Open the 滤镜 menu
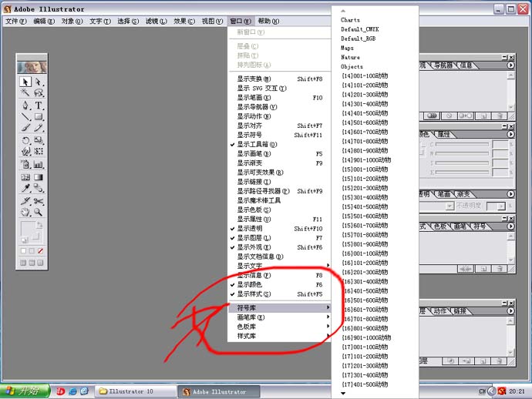The width and height of the screenshot is (532, 399). coord(156,21)
